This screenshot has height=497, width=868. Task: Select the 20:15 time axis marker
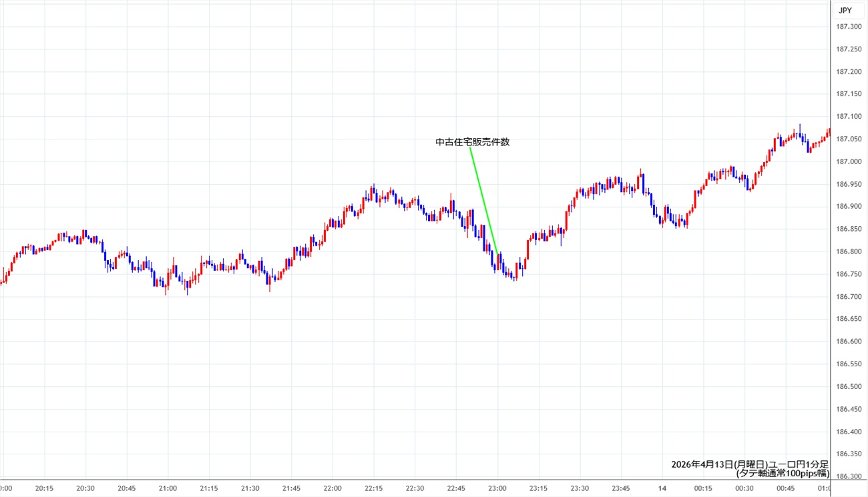pos(45,488)
